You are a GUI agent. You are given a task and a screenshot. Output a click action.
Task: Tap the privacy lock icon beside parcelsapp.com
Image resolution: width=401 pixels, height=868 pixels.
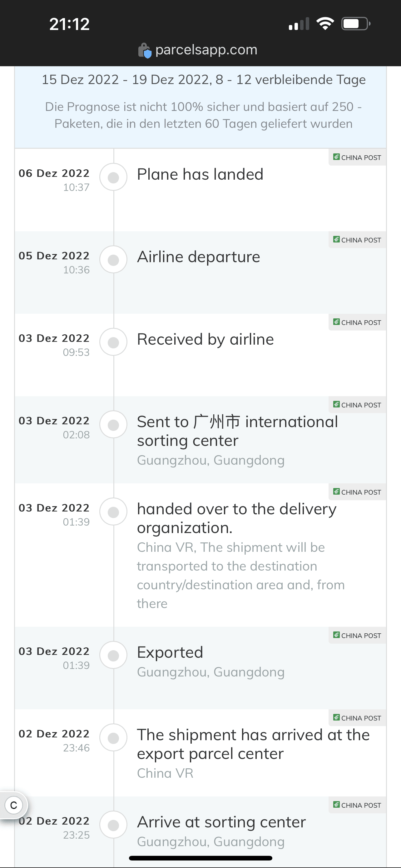pos(145,51)
